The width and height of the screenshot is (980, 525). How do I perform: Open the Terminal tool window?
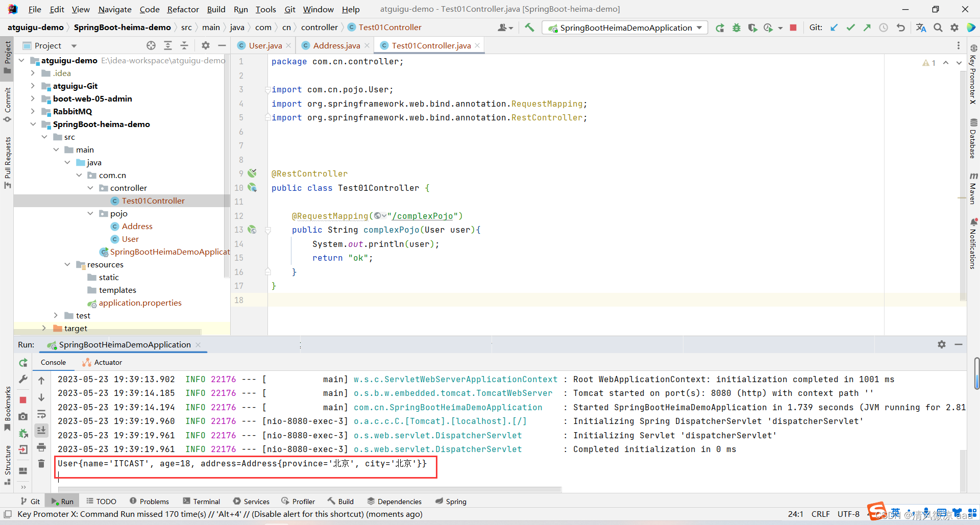pos(202,502)
